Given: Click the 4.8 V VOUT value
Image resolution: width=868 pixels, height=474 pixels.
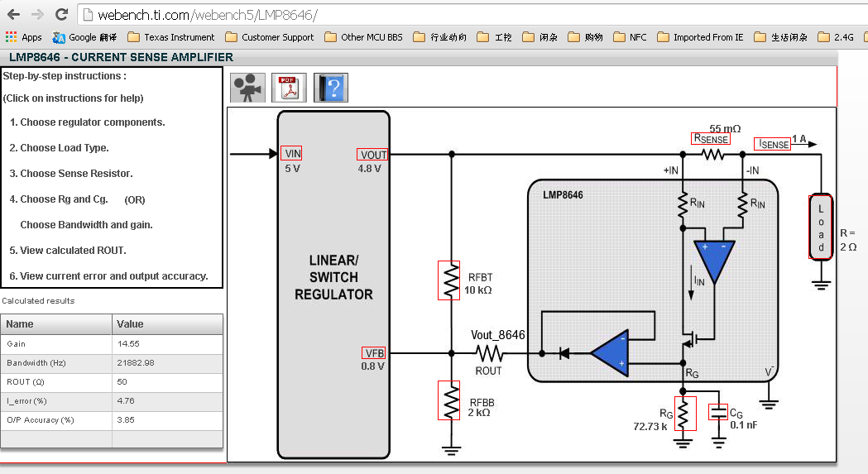Looking at the screenshot, I should pos(369,168).
